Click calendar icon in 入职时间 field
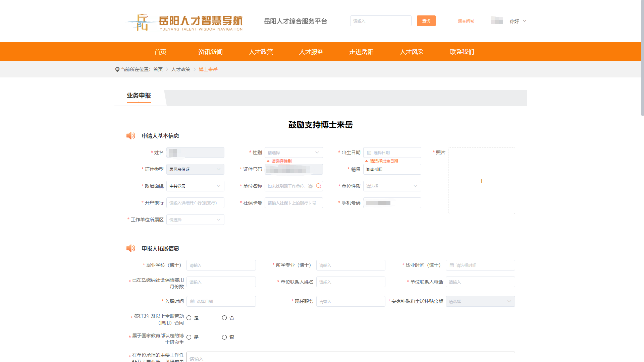Screen dimensions: 644x362 [x=192, y=301]
